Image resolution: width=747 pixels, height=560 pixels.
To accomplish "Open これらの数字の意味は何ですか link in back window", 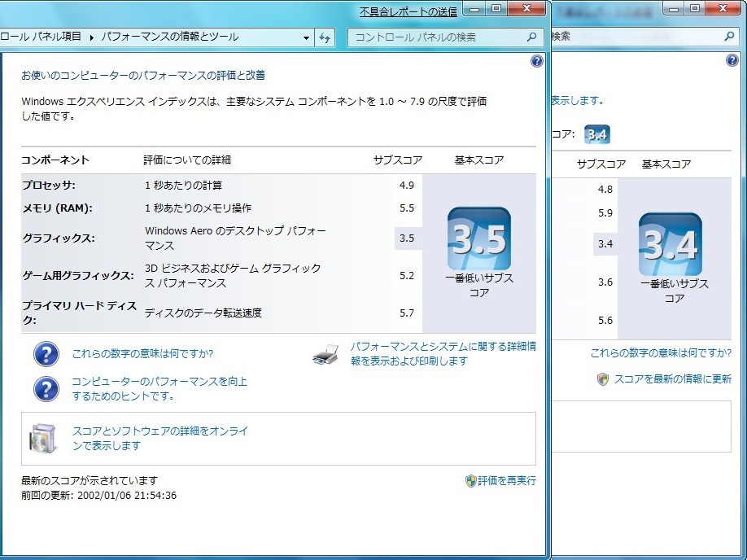I will click(x=661, y=353).
